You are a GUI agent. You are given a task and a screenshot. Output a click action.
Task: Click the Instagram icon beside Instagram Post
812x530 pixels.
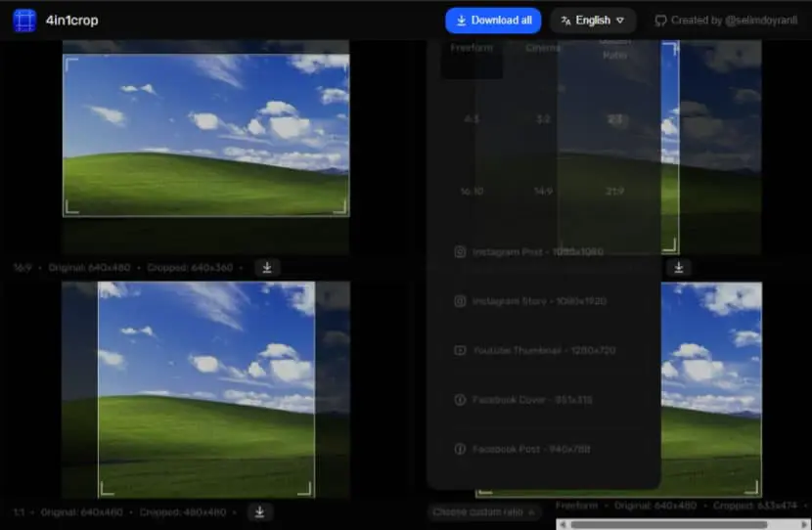(x=460, y=252)
